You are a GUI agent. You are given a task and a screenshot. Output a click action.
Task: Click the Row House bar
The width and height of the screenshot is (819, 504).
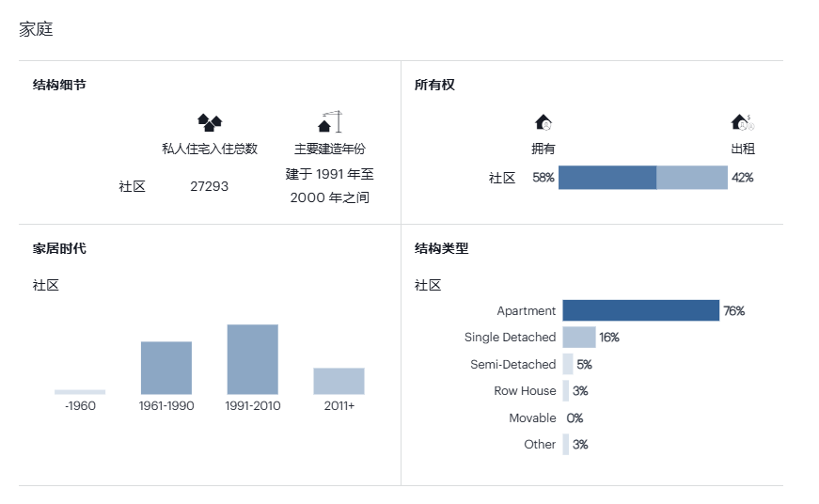coord(566,390)
